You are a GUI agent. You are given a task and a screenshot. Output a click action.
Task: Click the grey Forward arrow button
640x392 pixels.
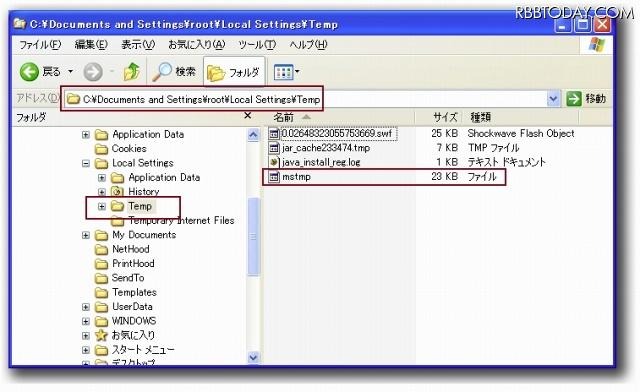(x=93, y=72)
